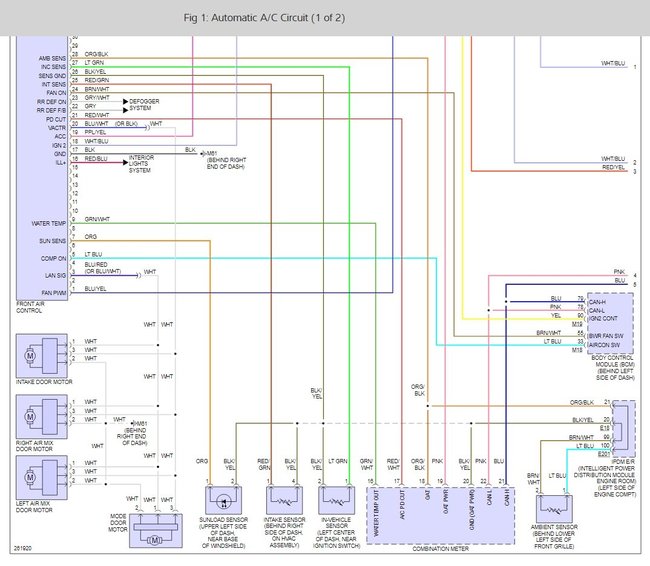Click the Body Control Module connector block
This screenshot has height=566, width=650.
click(x=610, y=323)
